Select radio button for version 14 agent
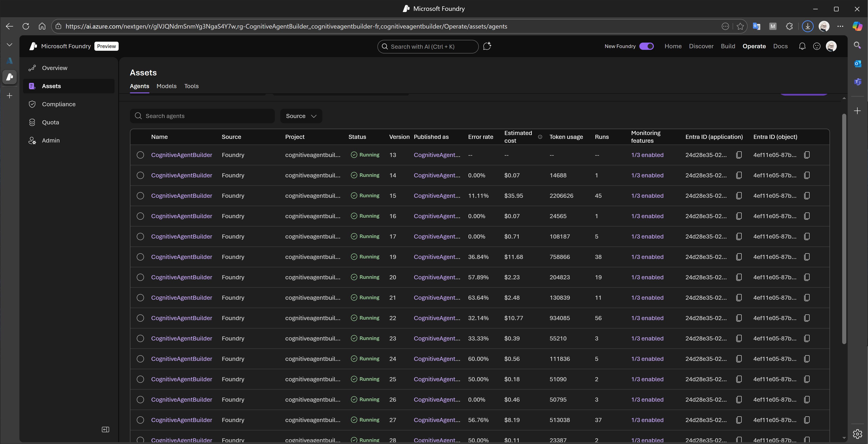The image size is (868, 444). [x=140, y=175]
